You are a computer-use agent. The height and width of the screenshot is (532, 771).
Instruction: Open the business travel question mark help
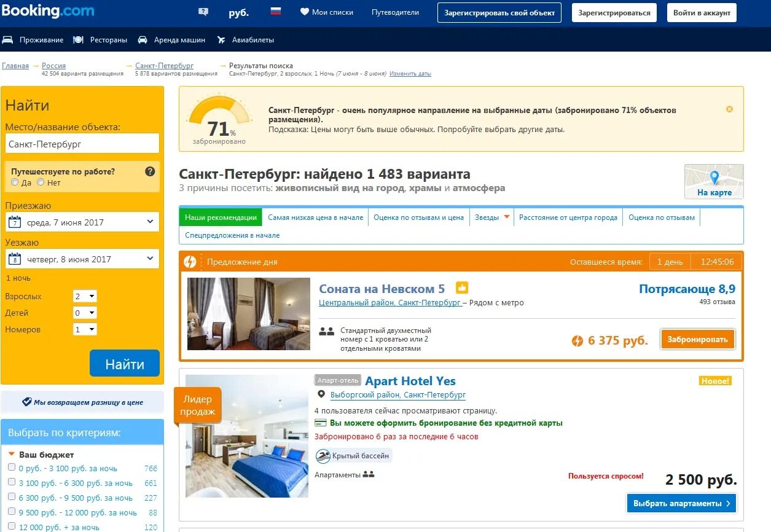pyautogui.click(x=150, y=171)
